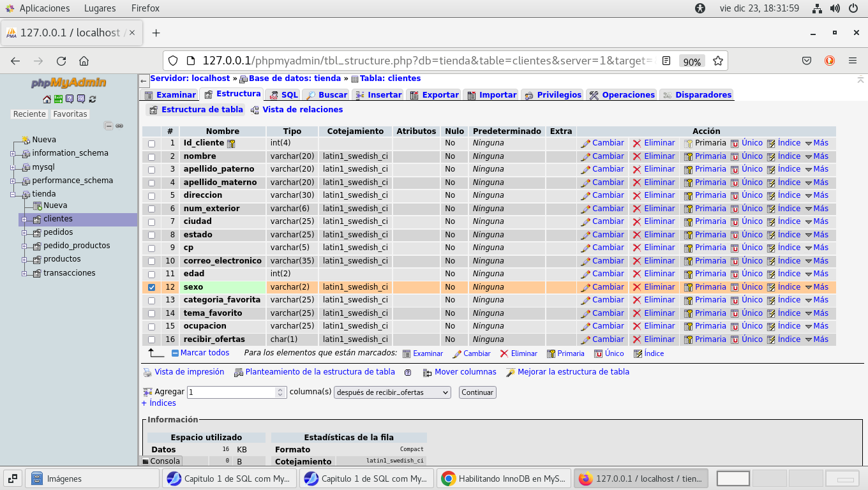Open Más dropdown for Id_cliente row
The height and width of the screenshot is (490, 868).
[816, 143]
